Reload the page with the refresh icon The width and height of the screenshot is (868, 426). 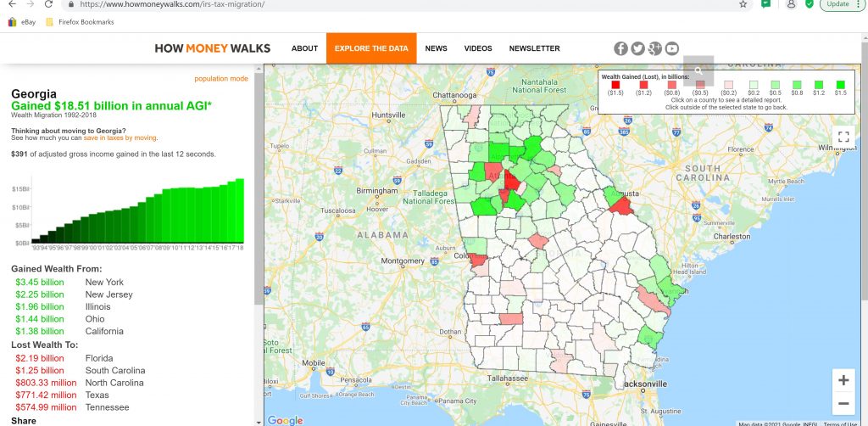pyautogui.click(x=48, y=4)
